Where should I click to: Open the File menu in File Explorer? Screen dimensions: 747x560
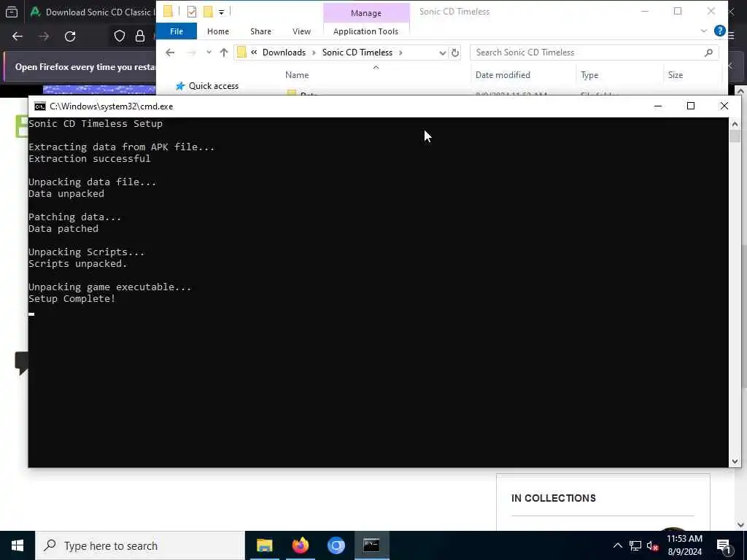177,31
